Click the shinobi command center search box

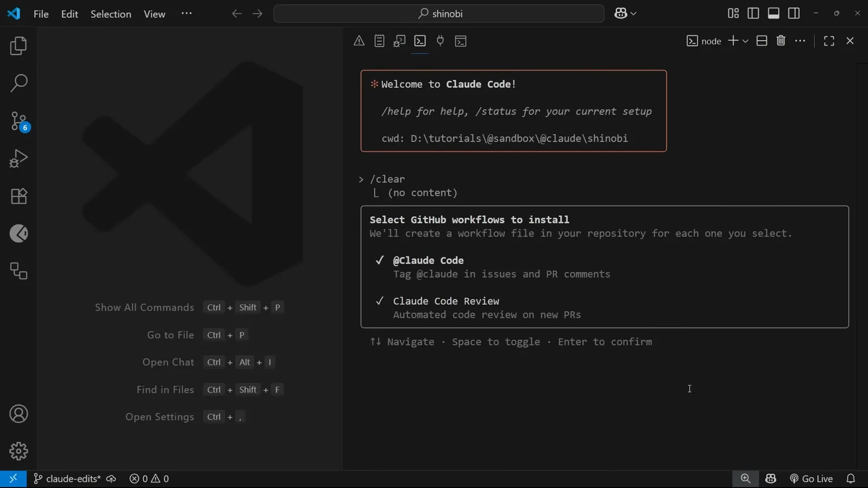pyautogui.click(x=439, y=14)
